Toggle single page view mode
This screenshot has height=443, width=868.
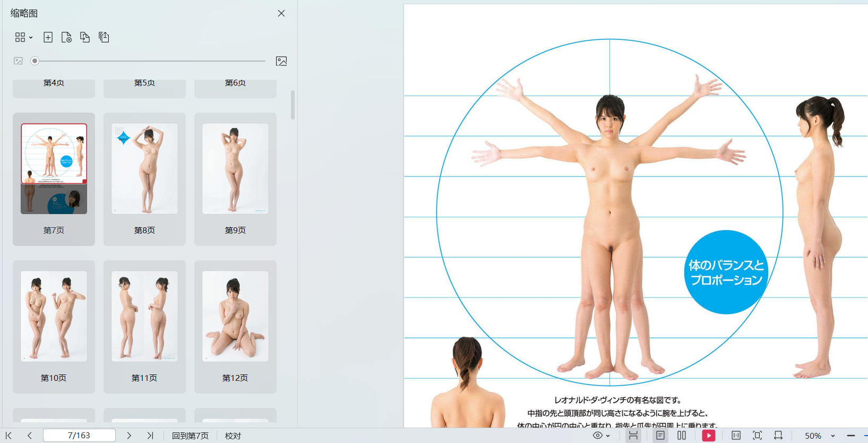pyautogui.click(x=660, y=436)
